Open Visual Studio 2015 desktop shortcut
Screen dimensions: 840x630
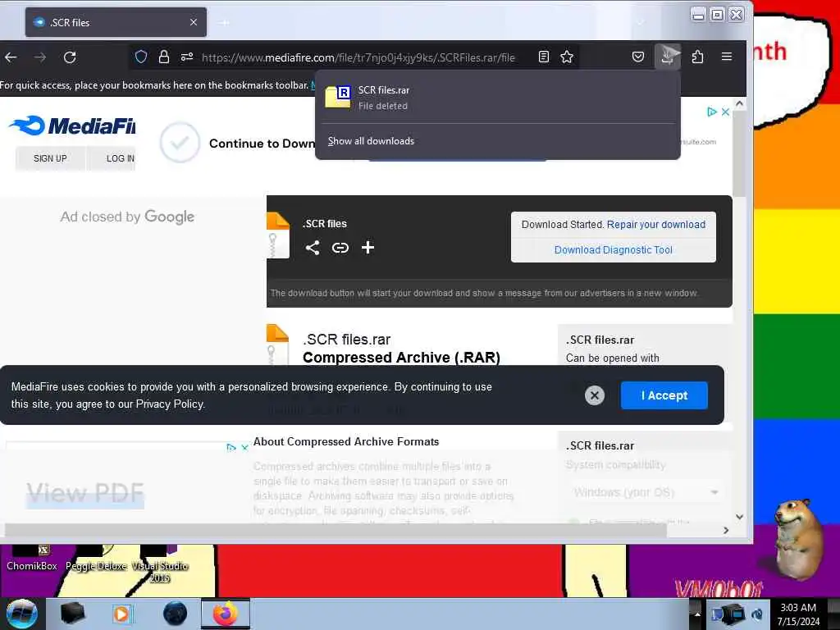160,566
